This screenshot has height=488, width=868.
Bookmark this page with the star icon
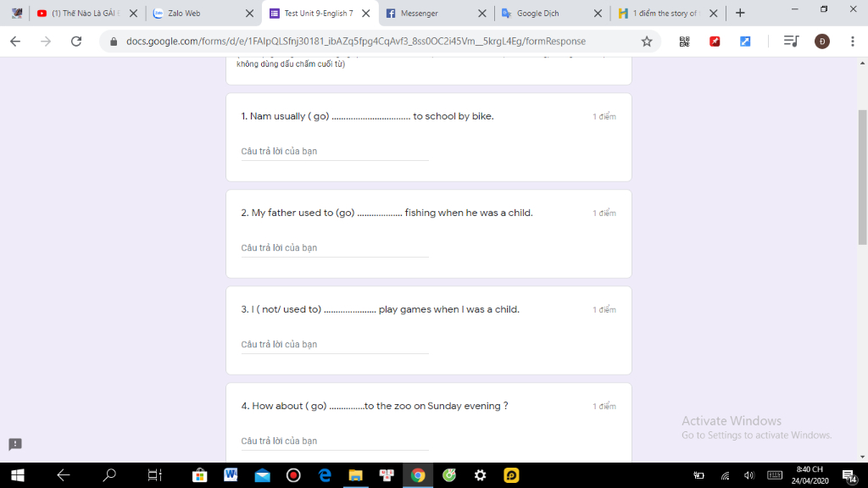click(647, 41)
